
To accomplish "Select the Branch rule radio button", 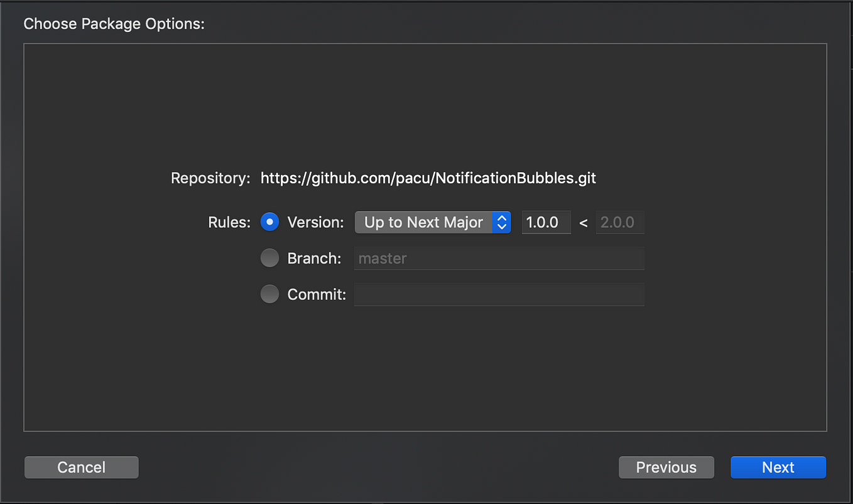I will click(269, 258).
